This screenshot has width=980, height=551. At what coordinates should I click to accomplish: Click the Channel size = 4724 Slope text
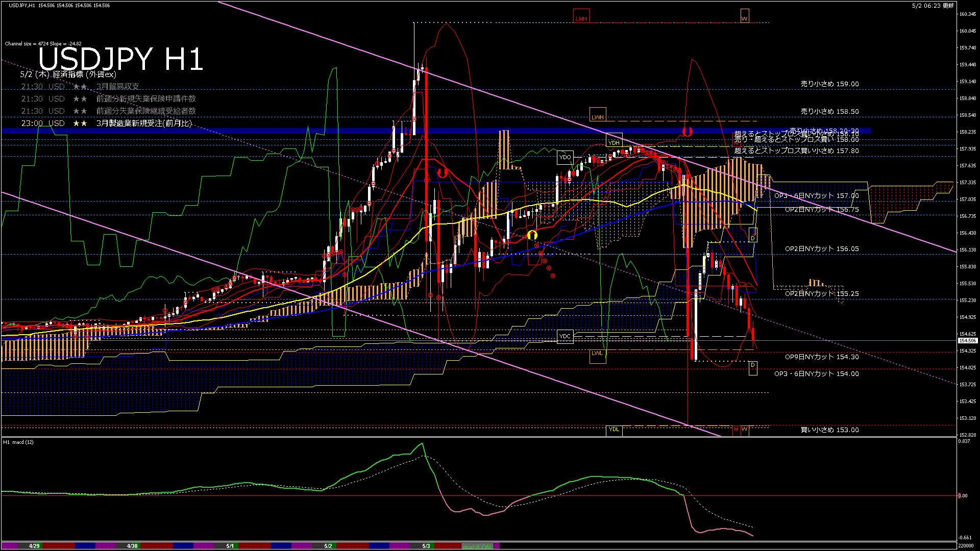point(43,44)
